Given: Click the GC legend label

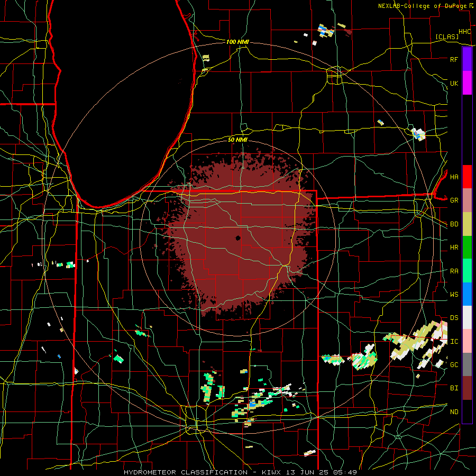Looking at the screenshot, I should (x=454, y=364).
